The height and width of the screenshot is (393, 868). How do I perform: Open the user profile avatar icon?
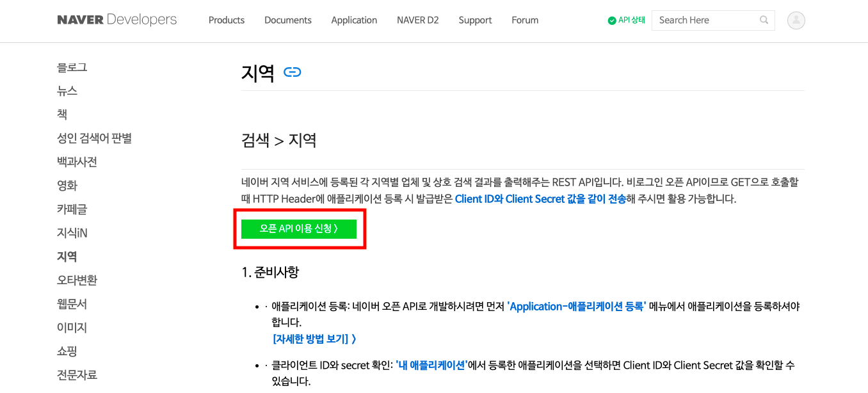click(x=796, y=20)
